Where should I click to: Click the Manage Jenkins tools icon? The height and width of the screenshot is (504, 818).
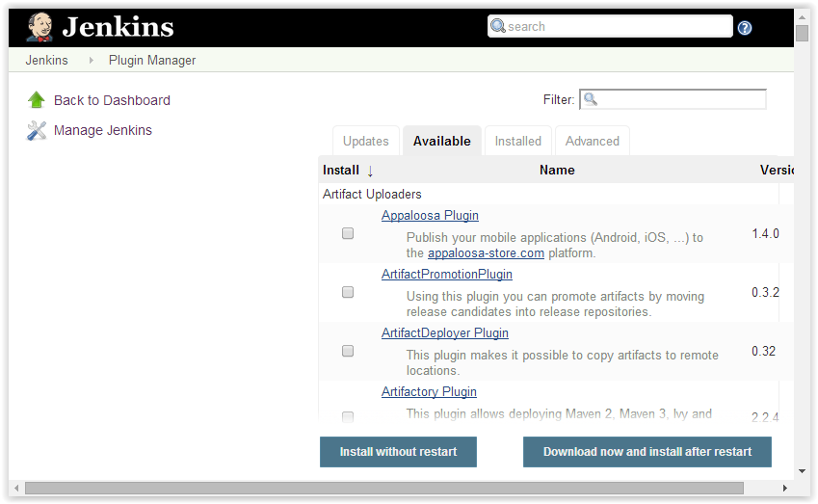coord(37,130)
